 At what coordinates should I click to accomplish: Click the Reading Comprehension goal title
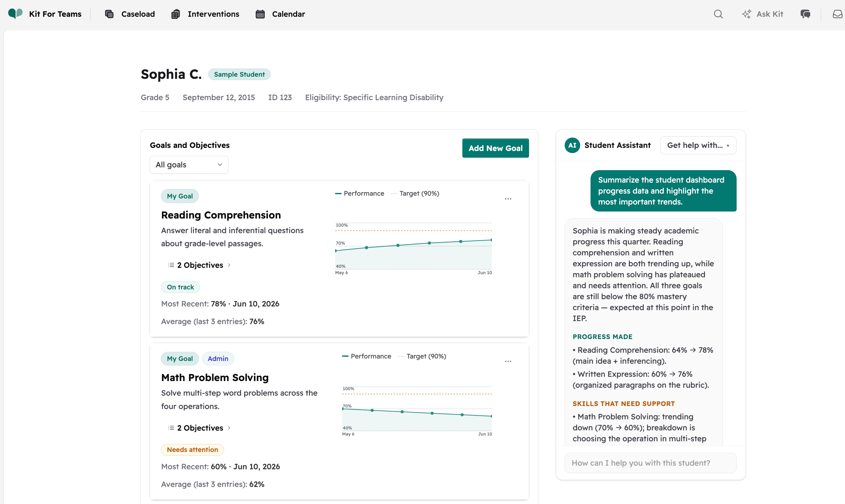[x=221, y=215]
